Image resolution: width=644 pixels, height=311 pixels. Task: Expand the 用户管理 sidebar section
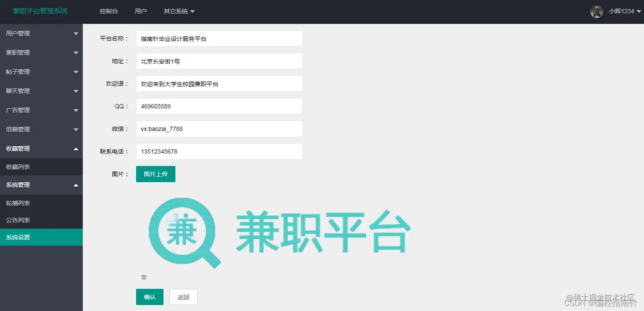(41, 33)
